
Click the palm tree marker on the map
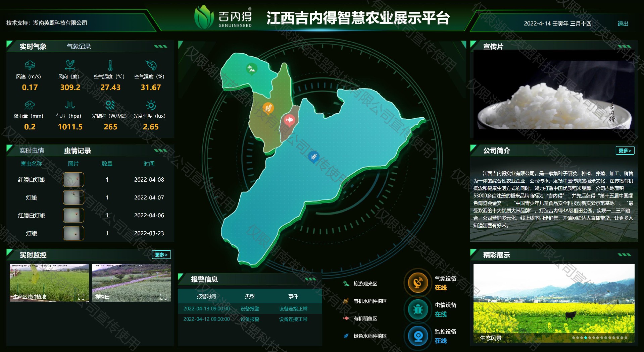[x=251, y=69]
